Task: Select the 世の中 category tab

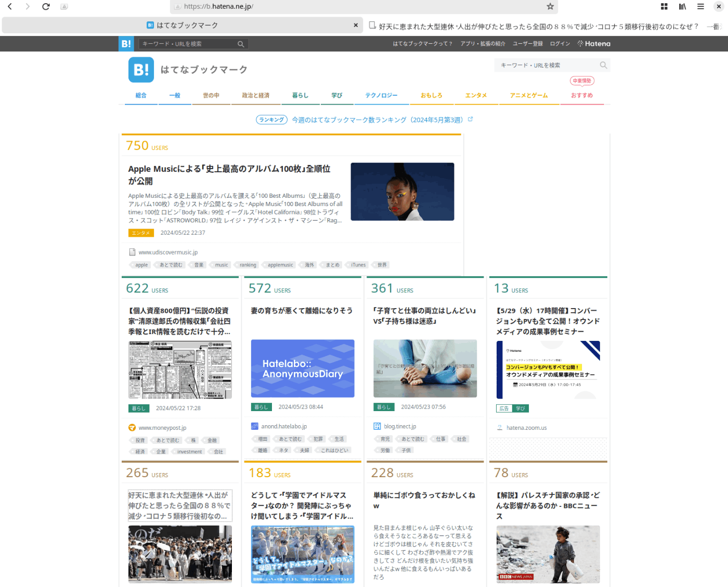Action: 211,95
